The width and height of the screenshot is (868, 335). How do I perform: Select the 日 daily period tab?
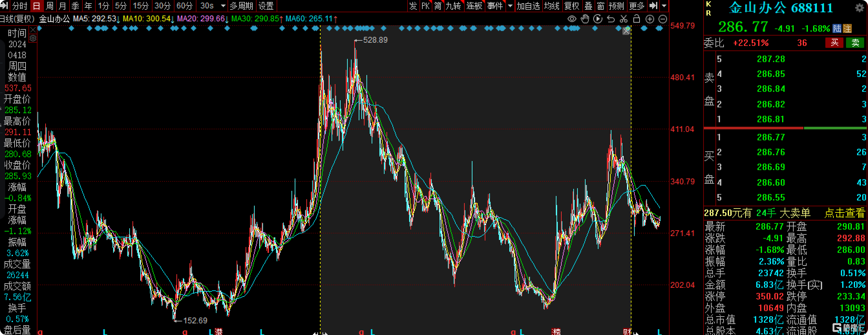click(37, 6)
